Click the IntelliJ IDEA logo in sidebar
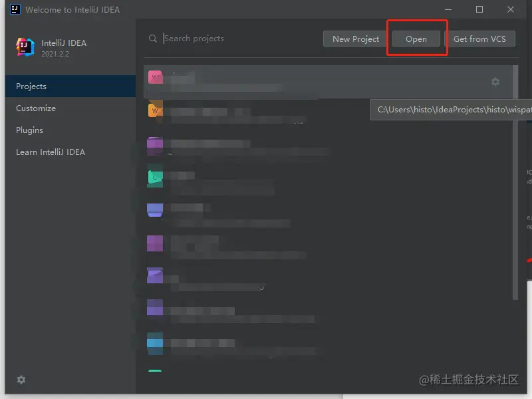Viewport: 532px width, 399px height. 25,47
